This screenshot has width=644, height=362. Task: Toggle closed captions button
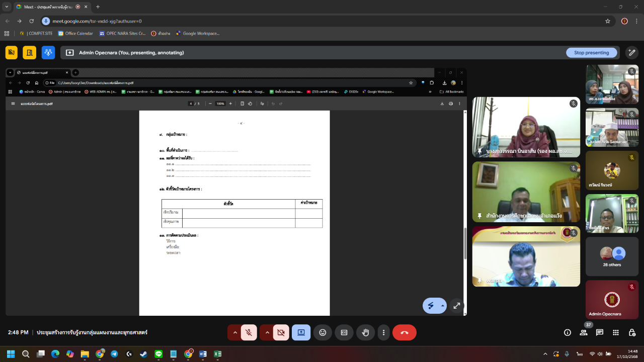[344, 332]
